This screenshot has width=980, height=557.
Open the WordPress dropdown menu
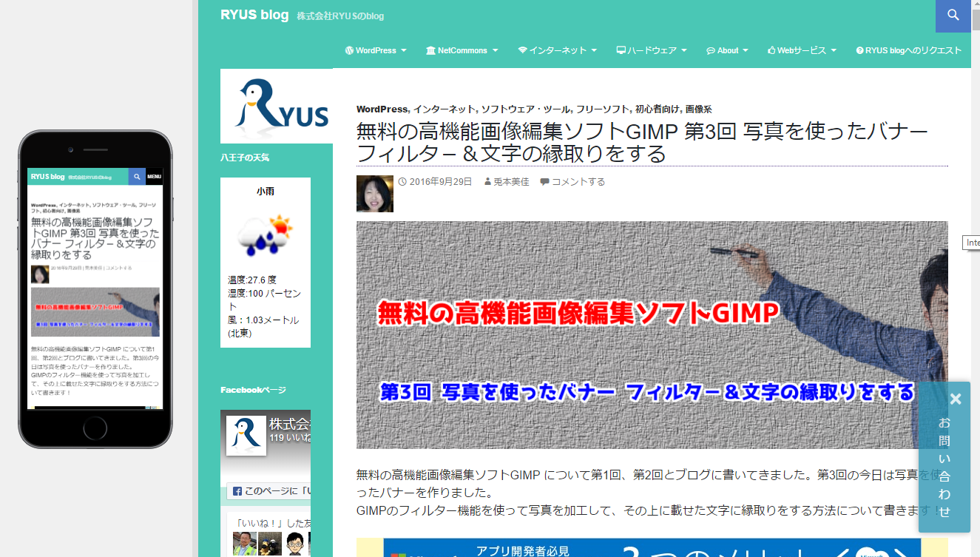[x=376, y=50]
